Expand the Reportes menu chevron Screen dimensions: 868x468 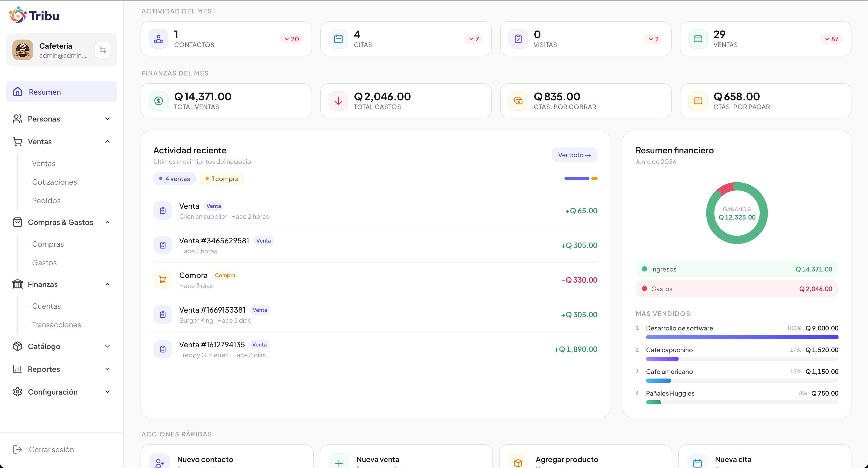[x=107, y=369]
